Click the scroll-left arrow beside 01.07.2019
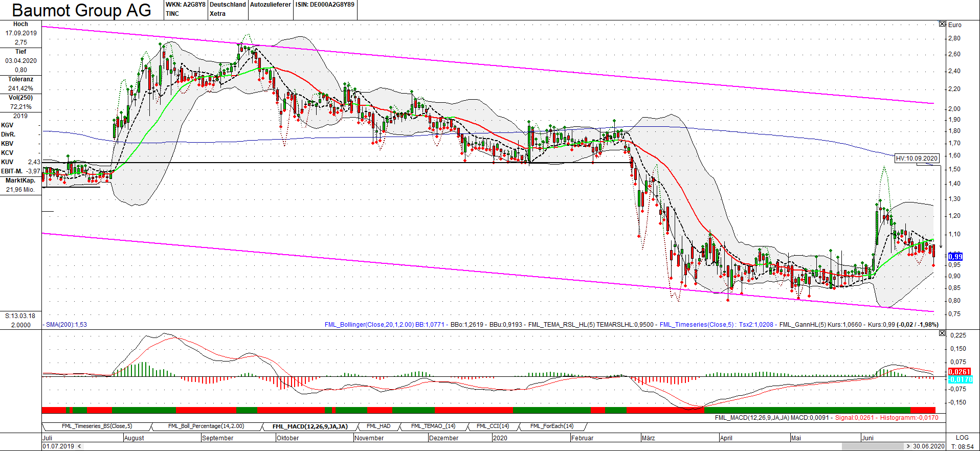The height and width of the screenshot is (451, 980). click(79, 446)
